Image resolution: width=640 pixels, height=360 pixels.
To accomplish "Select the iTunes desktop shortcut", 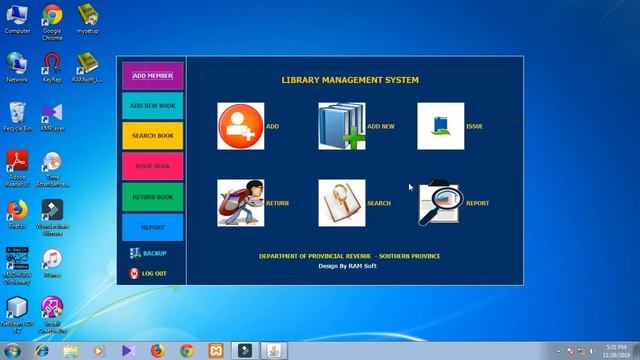I will [52, 264].
